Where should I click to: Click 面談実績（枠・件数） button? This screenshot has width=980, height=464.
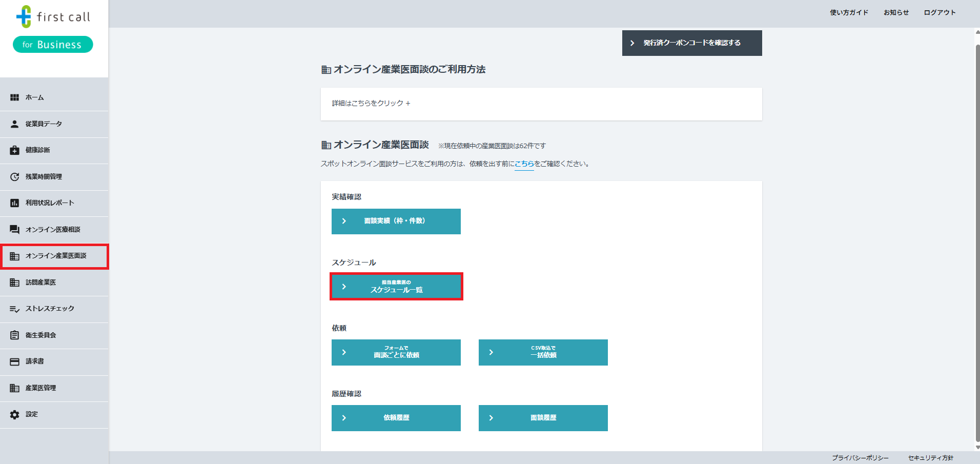396,221
